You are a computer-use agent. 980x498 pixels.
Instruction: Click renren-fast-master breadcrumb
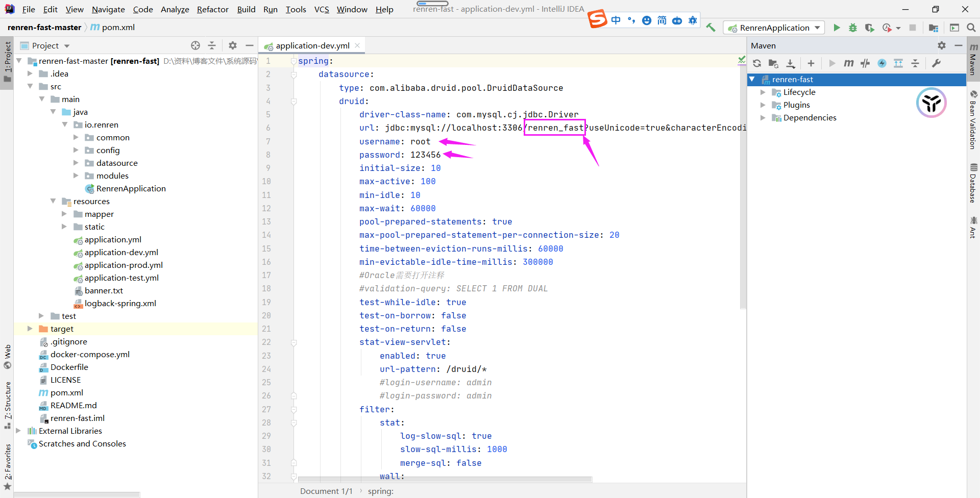44,28
